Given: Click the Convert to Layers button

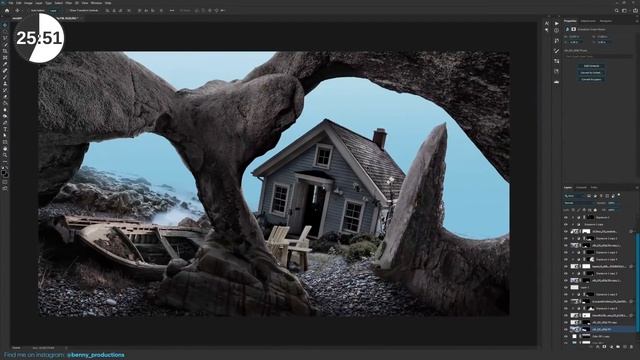Looking at the screenshot, I should (x=591, y=79).
